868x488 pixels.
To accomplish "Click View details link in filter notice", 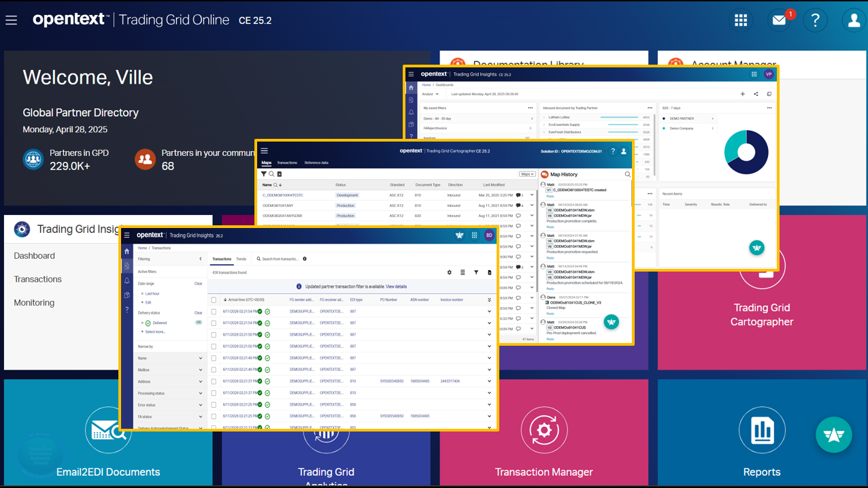I will pos(397,287).
